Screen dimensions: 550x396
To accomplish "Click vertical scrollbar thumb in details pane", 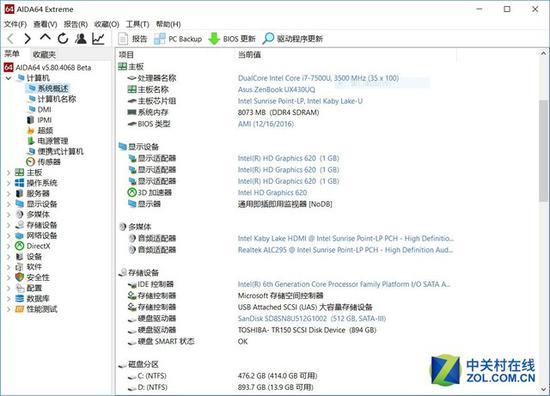I will 543,151.
